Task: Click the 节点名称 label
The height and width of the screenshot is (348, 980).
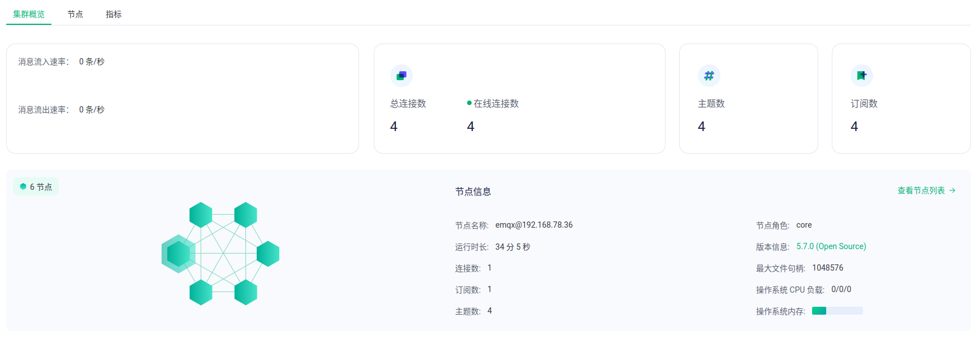Action: pyautogui.click(x=472, y=225)
